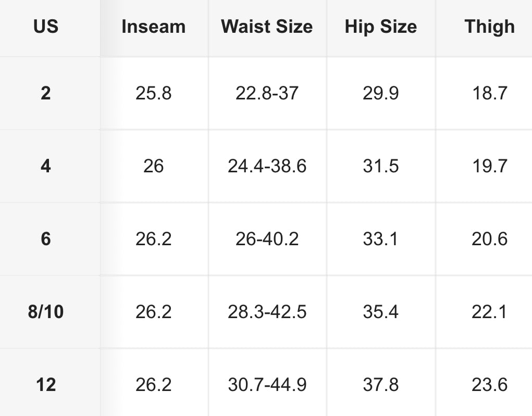Viewport: 532px width, 416px height.
Task: Click the Inseam column header
Action: [153, 27]
